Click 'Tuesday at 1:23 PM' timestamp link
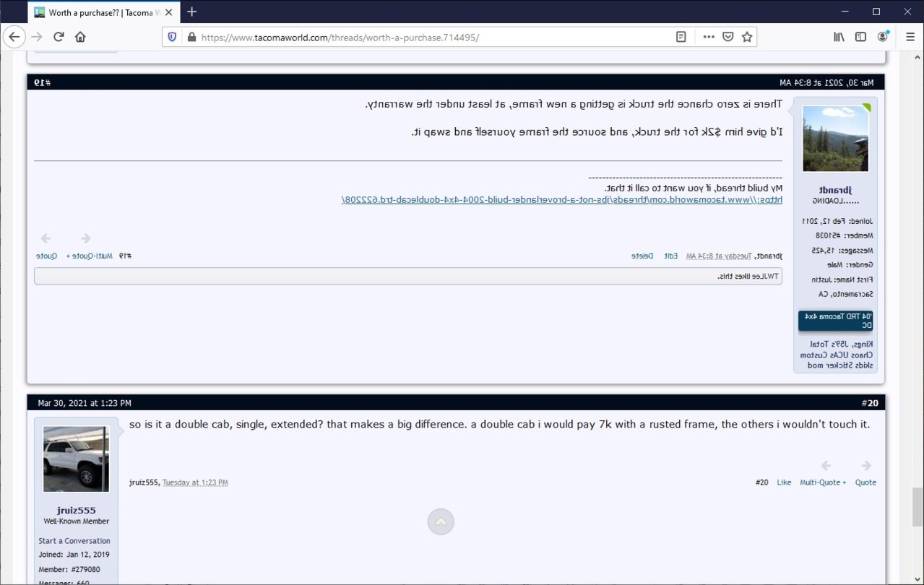Screen dimensions: 924x585 [x=195, y=482]
